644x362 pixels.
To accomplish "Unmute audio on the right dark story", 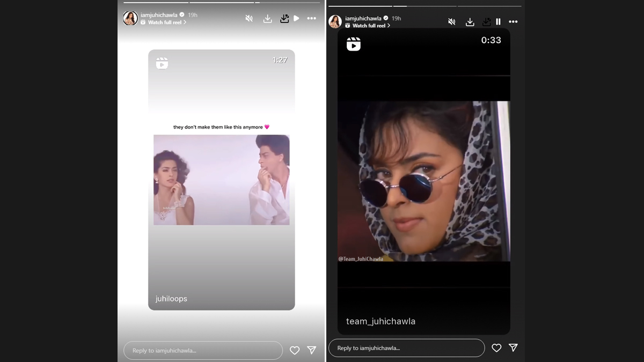I will click(452, 21).
